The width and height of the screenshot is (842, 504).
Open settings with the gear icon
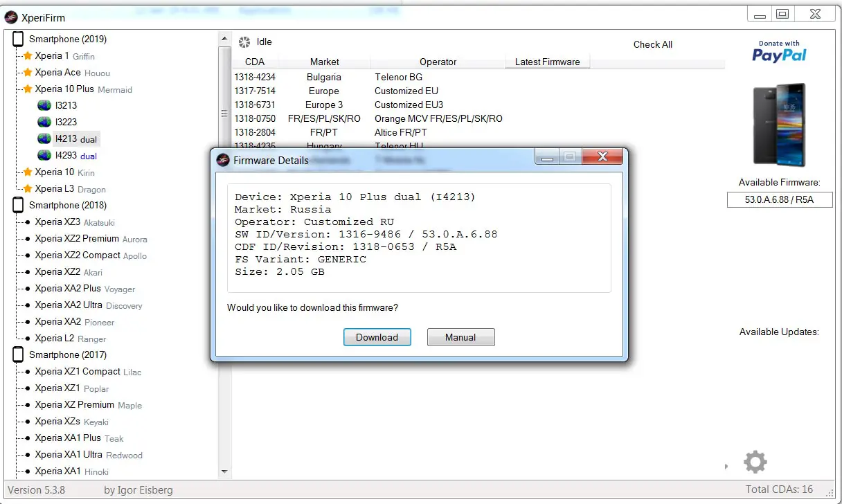(755, 461)
